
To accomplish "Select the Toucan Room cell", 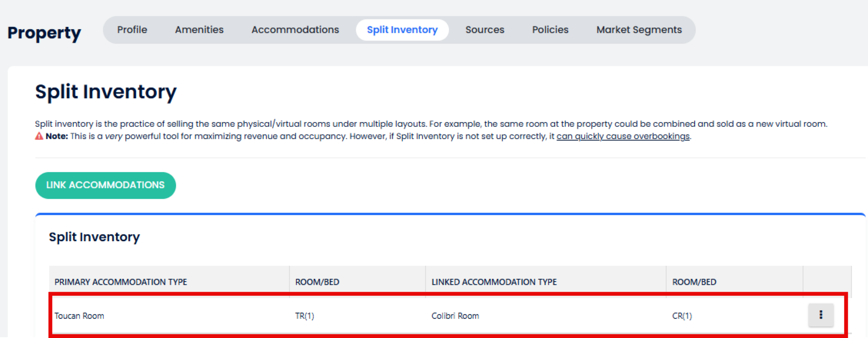I will point(79,316).
